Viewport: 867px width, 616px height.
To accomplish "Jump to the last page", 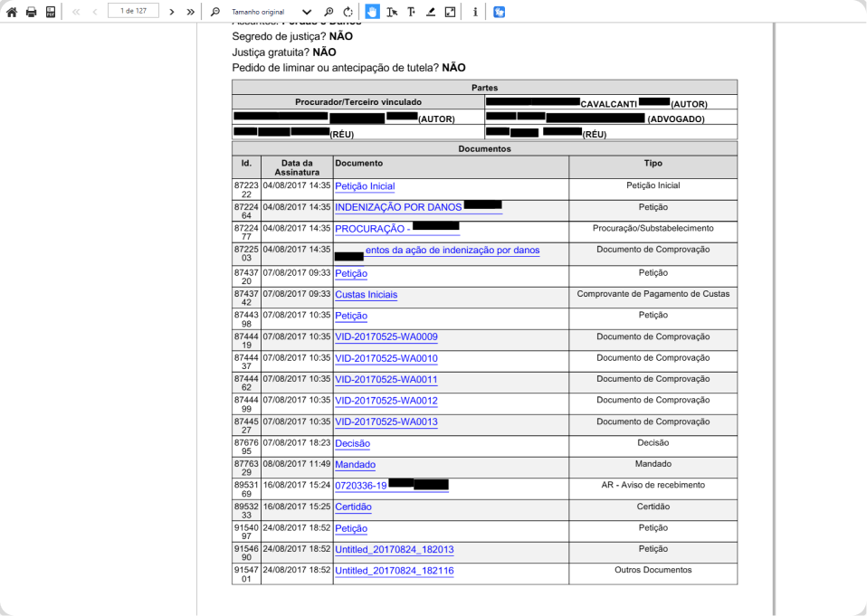I will pos(190,12).
